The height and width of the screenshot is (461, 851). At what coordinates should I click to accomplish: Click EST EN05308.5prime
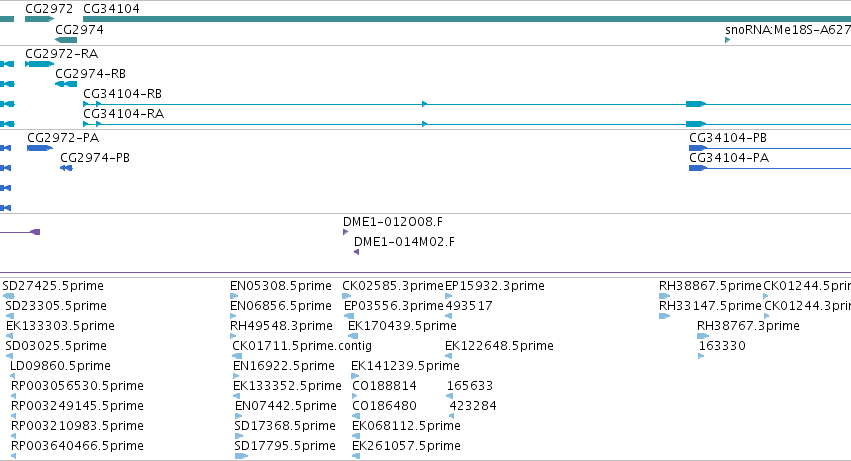click(x=281, y=286)
